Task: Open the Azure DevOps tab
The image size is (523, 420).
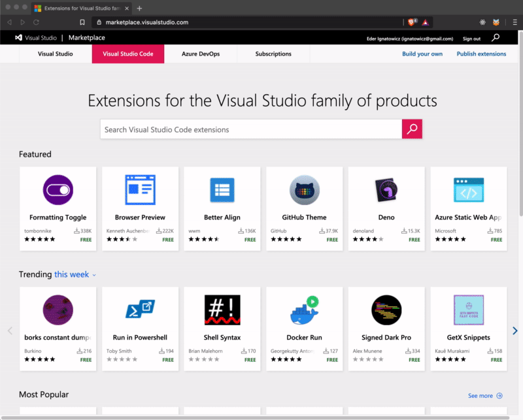Action: (x=201, y=54)
